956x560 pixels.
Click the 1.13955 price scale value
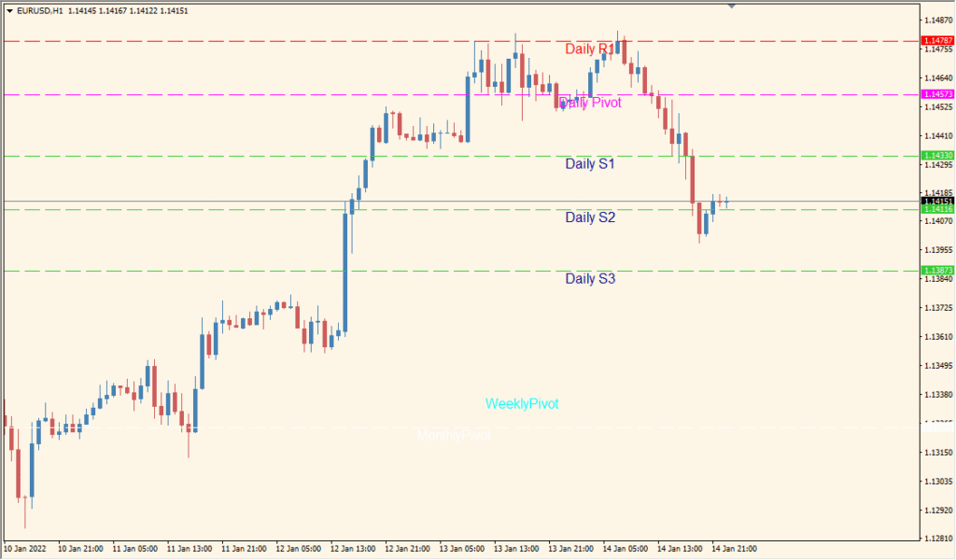point(938,250)
